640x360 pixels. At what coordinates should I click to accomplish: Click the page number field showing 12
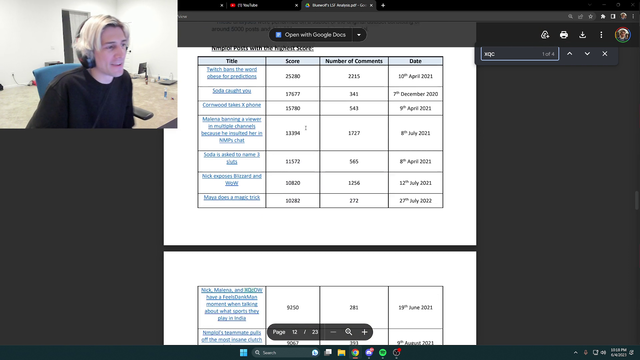click(x=295, y=332)
